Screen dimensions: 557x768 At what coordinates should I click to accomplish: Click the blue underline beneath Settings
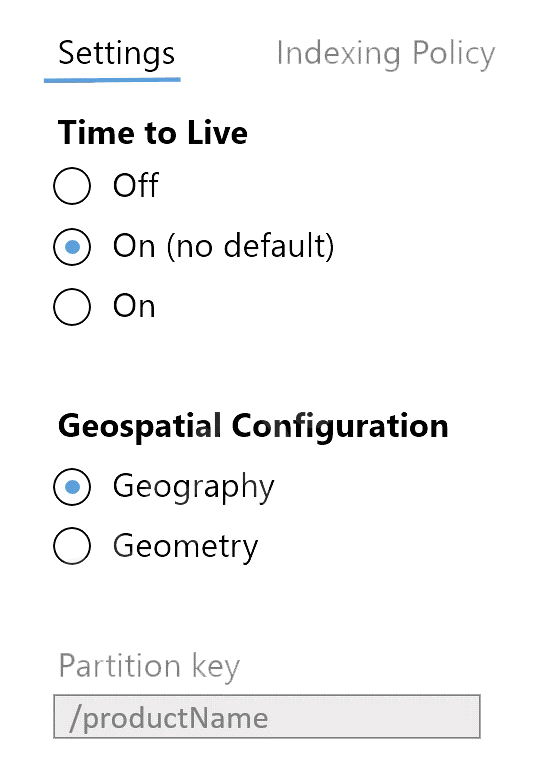tap(112, 80)
